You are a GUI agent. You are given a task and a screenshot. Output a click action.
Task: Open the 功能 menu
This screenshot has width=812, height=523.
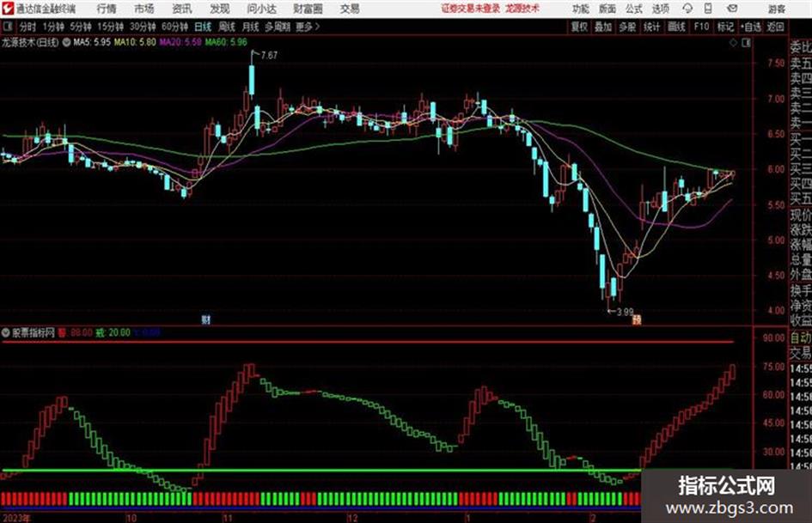[581, 9]
